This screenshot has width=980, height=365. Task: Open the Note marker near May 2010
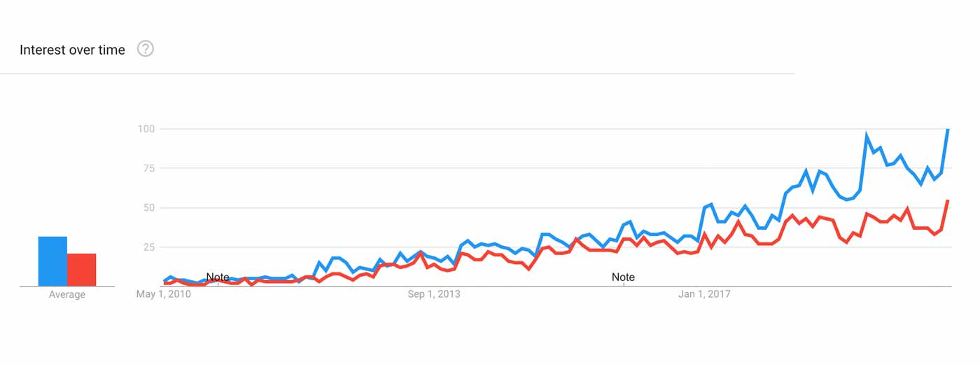point(218,277)
